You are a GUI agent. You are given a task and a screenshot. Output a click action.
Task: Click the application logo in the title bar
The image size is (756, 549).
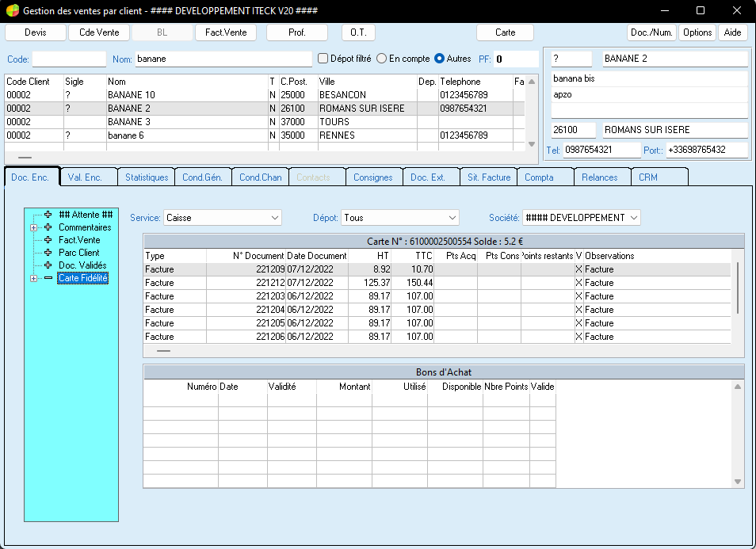pyautogui.click(x=13, y=10)
